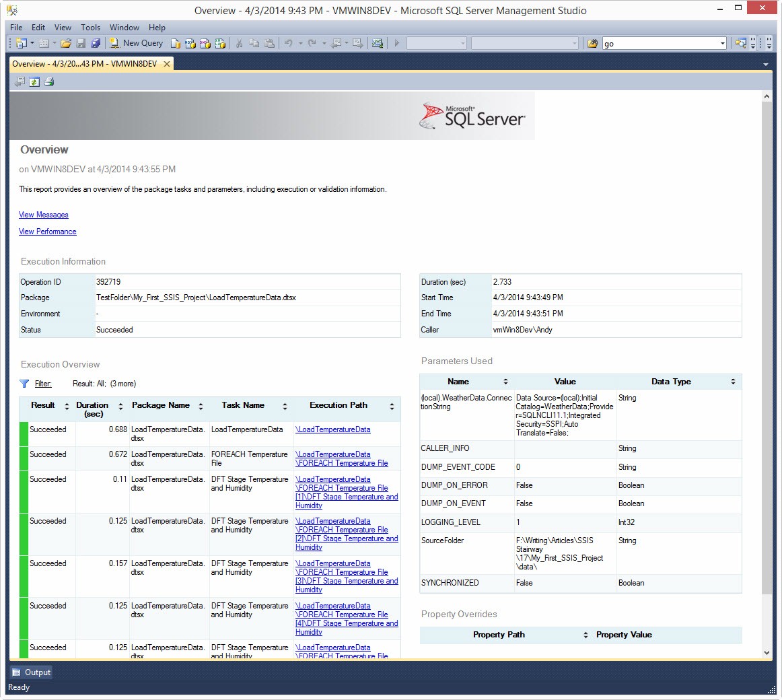Open the Help menu
The width and height of the screenshot is (782, 700).
pyautogui.click(x=157, y=28)
